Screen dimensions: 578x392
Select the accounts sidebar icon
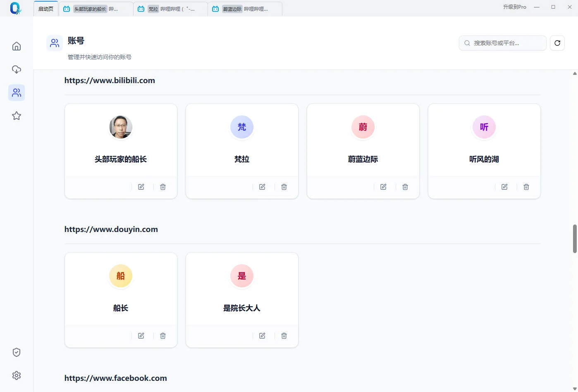[x=17, y=93]
